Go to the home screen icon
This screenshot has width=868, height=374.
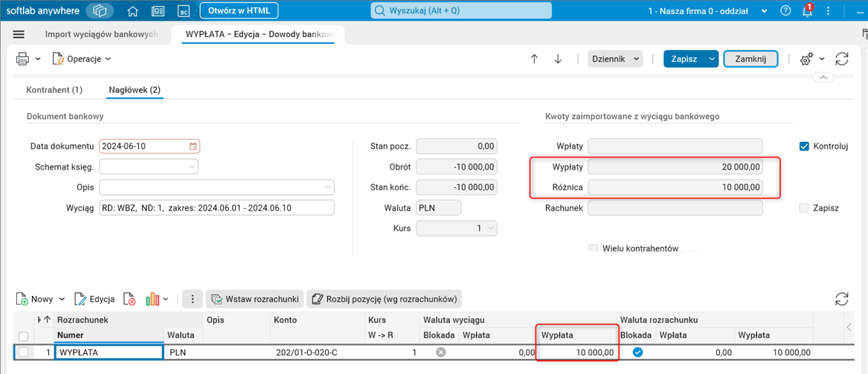pos(132,10)
